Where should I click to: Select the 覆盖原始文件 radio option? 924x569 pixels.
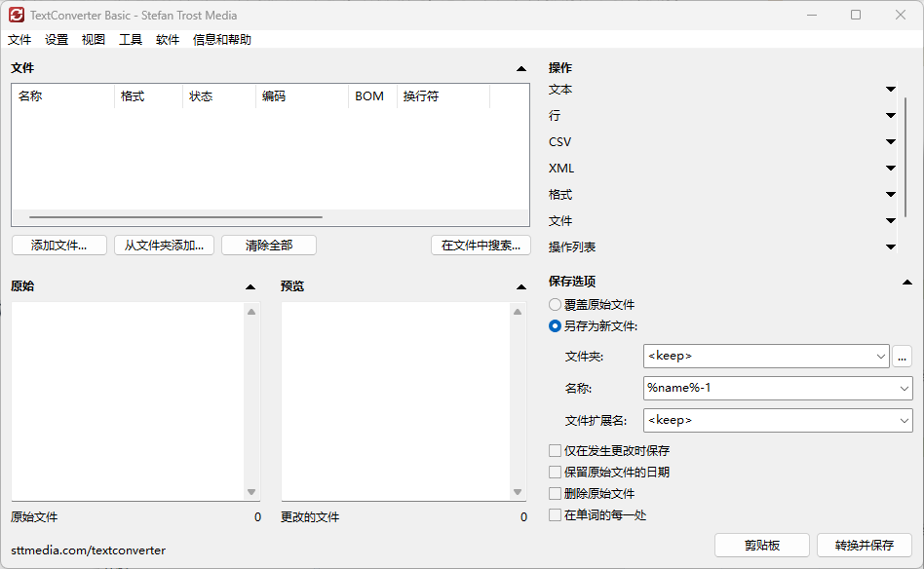tap(556, 305)
